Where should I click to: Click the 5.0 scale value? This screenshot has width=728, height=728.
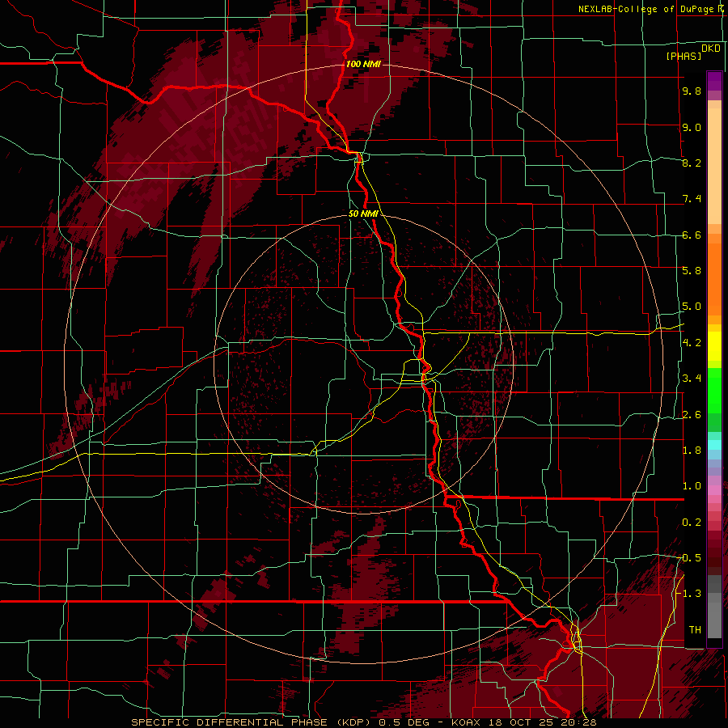point(692,307)
